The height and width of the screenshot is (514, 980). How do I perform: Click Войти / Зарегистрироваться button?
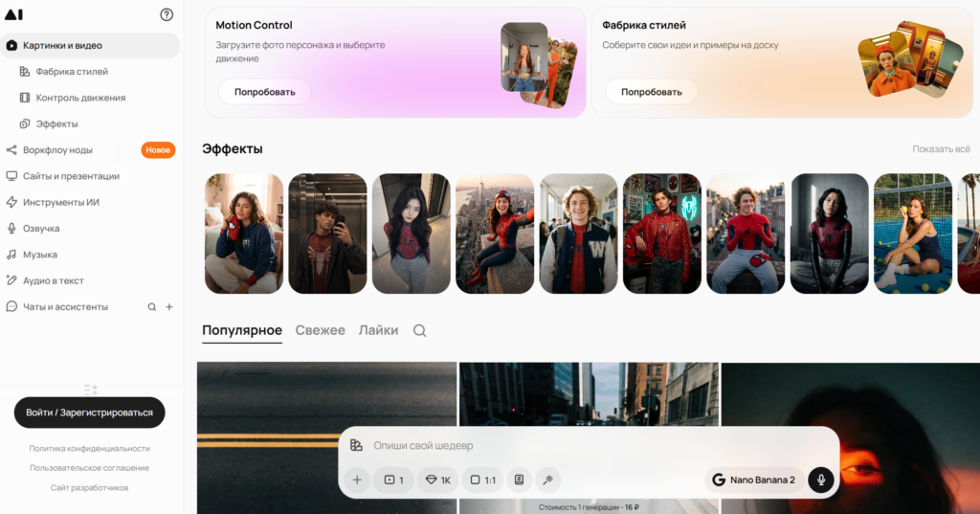pos(89,413)
